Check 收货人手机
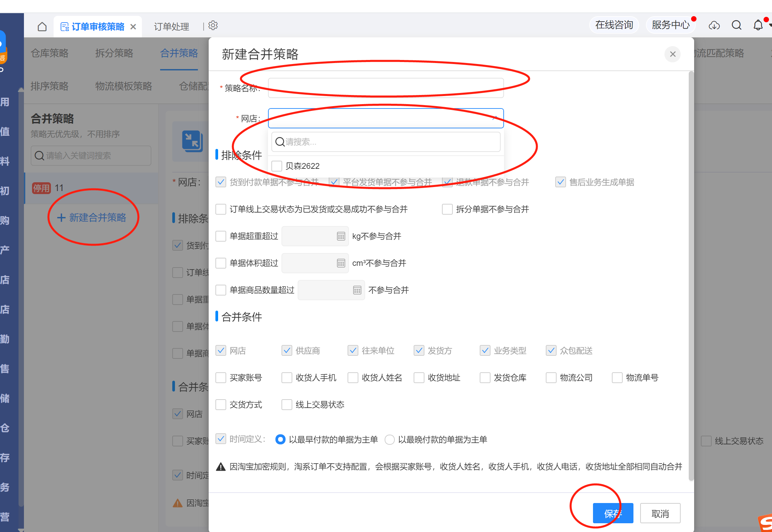772x532 pixels. 287,378
